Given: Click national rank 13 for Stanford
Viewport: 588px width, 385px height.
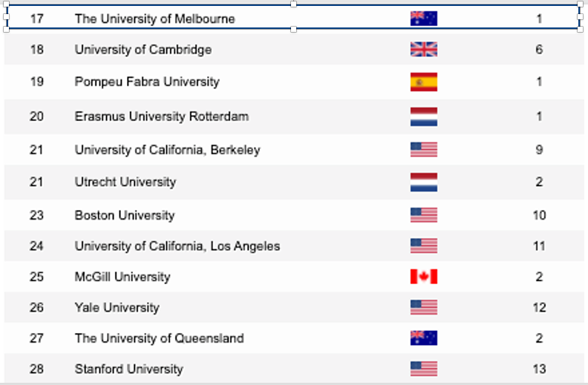Looking at the screenshot, I should pos(539,369).
